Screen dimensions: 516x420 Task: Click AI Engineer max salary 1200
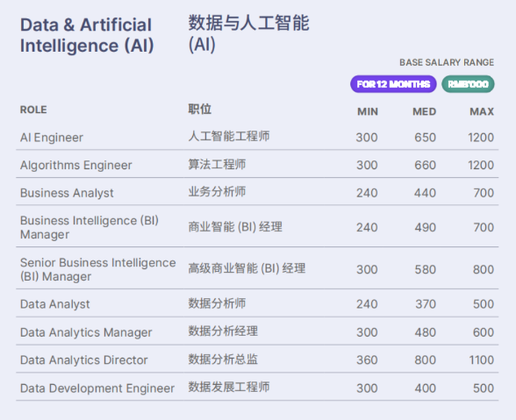click(481, 138)
